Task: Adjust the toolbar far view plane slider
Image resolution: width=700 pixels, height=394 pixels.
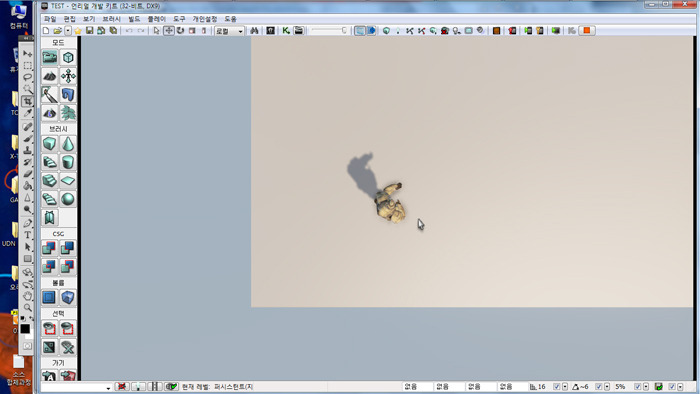Action: coord(329,30)
